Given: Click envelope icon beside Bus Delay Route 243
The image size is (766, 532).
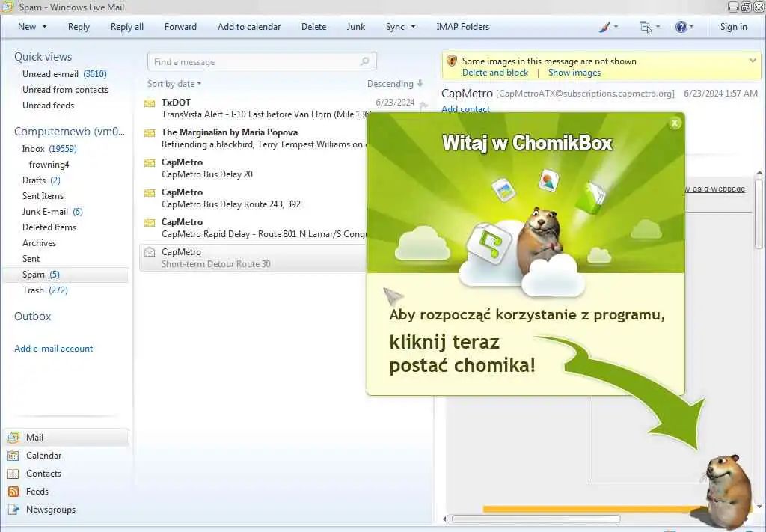Looking at the screenshot, I should (x=150, y=193).
